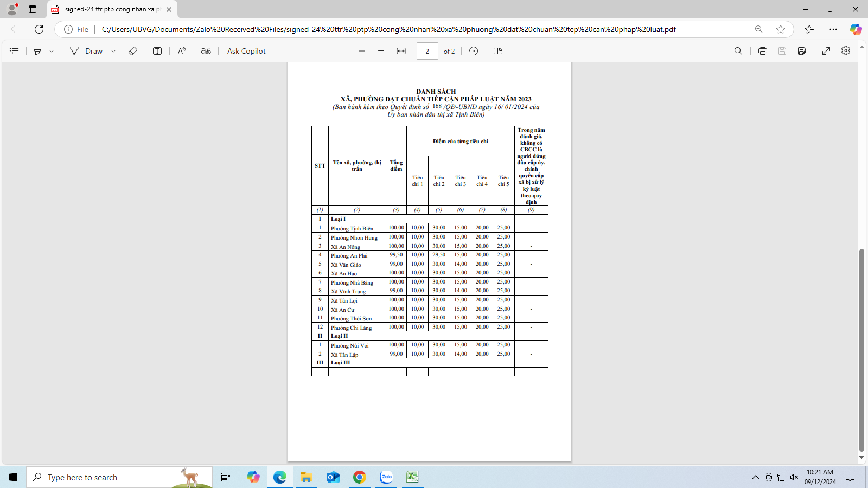Add a text box with the Text tool
The image size is (868, 488).
157,51
